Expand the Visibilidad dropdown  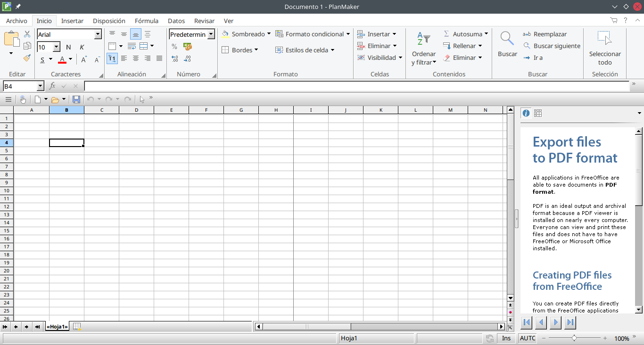click(x=400, y=57)
